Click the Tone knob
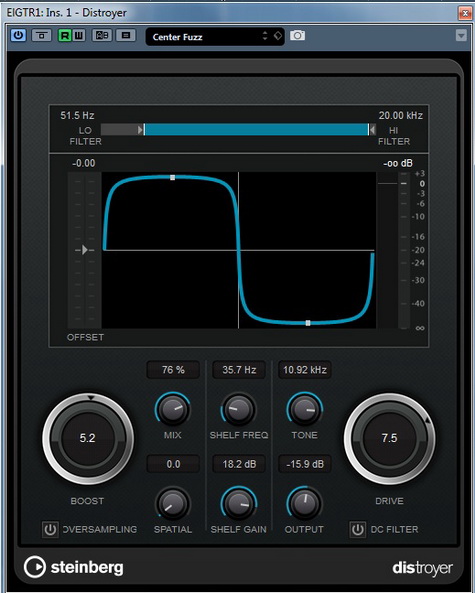This screenshot has width=475, height=593. point(304,410)
